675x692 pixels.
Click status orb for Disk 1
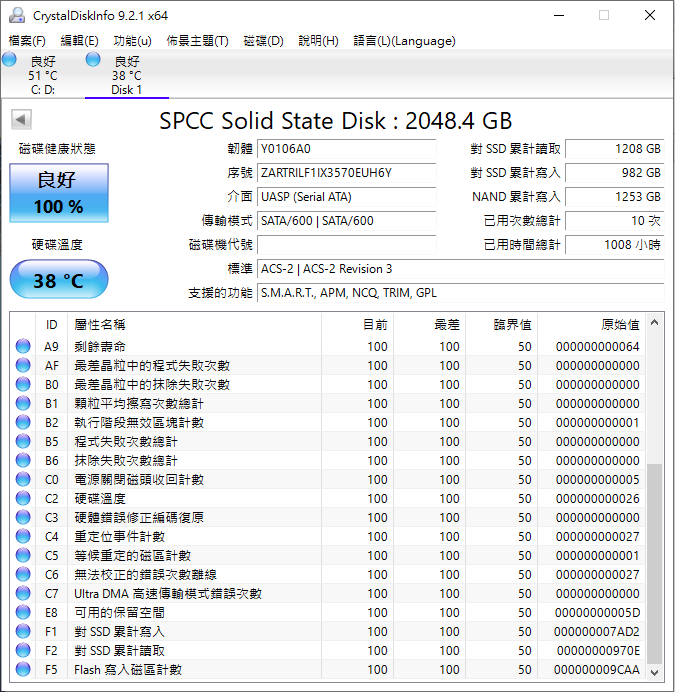pyautogui.click(x=94, y=60)
